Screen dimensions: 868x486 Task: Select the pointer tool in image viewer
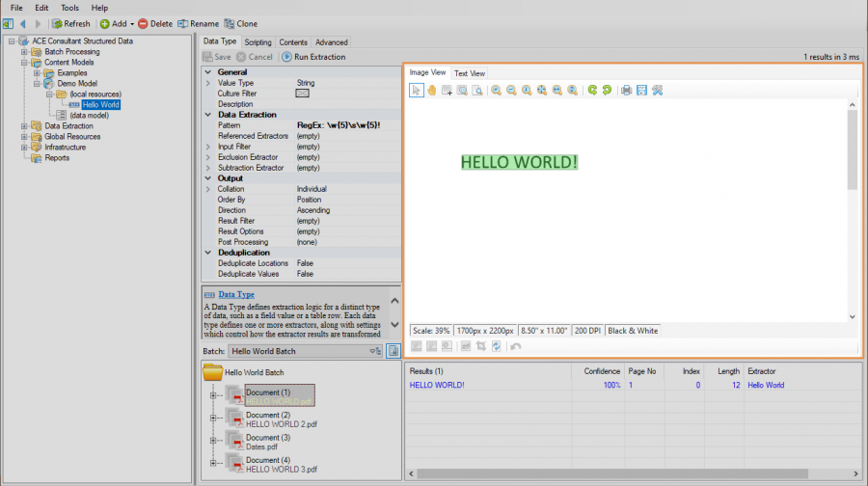click(417, 90)
